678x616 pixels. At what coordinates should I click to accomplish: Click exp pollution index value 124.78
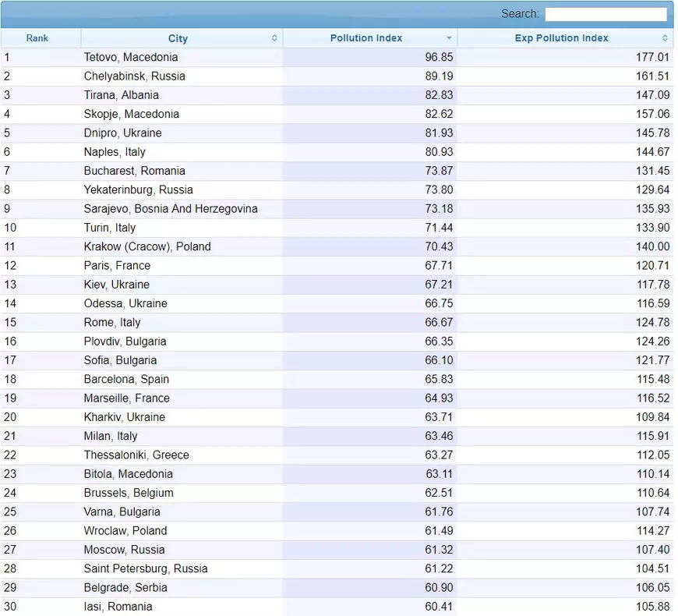point(652,322)
